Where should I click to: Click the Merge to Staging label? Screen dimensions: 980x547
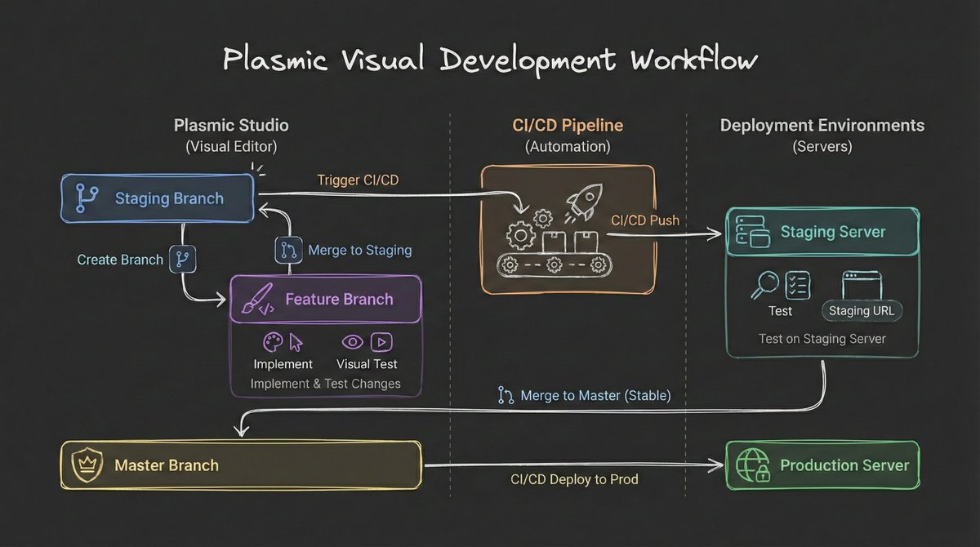[x=359, y=250]
